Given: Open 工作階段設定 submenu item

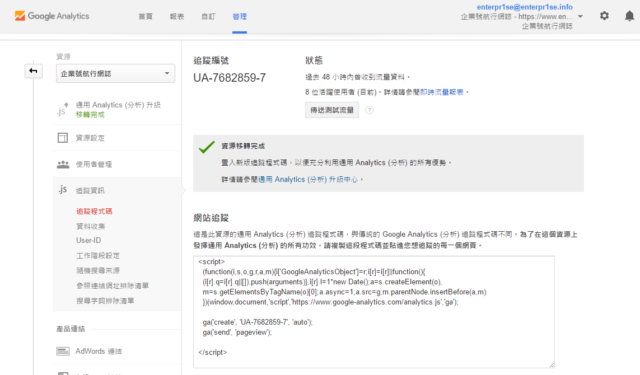Looking at the screenshot, I should 98,255.
